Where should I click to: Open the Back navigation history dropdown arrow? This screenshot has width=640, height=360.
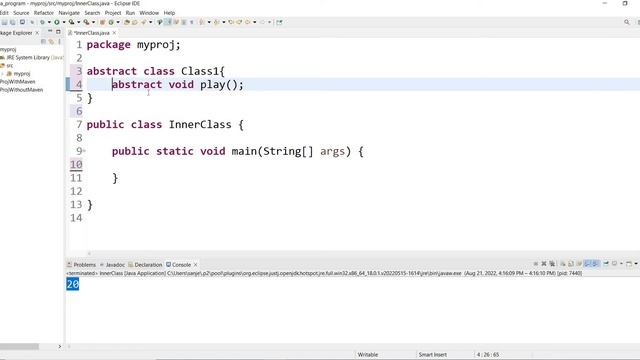[254, 22]
